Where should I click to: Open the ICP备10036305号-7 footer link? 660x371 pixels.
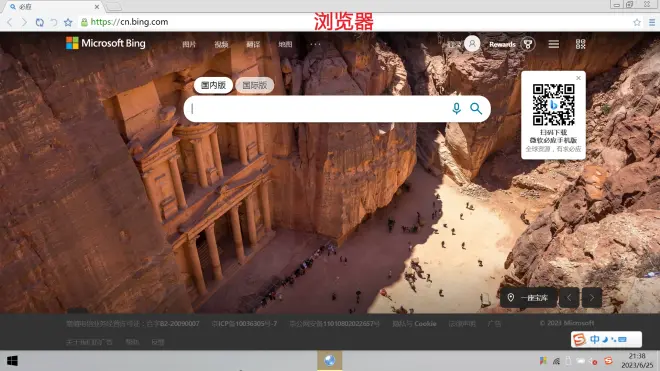click(x=244, y=323)
